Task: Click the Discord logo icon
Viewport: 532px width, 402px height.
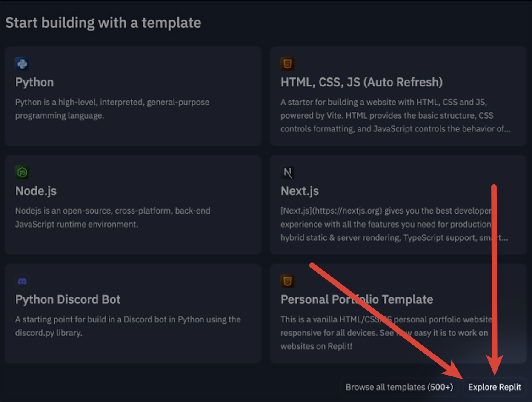Action: point(22,281)
